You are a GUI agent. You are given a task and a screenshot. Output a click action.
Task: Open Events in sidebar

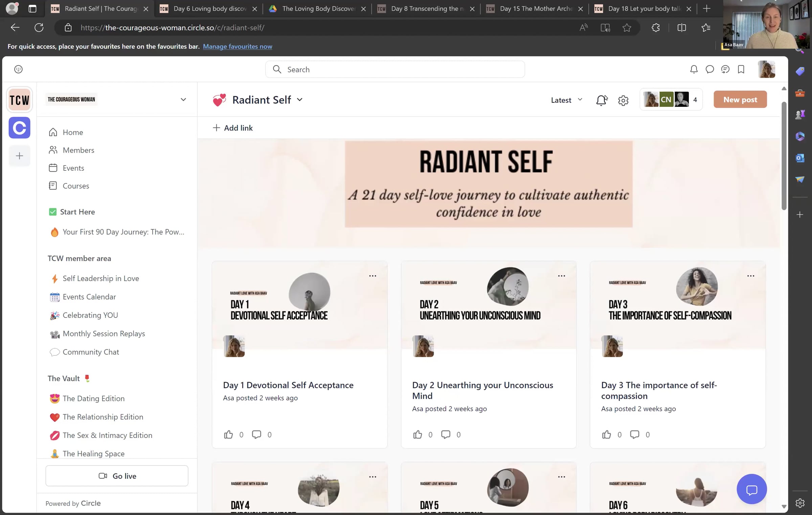point(73,168)
